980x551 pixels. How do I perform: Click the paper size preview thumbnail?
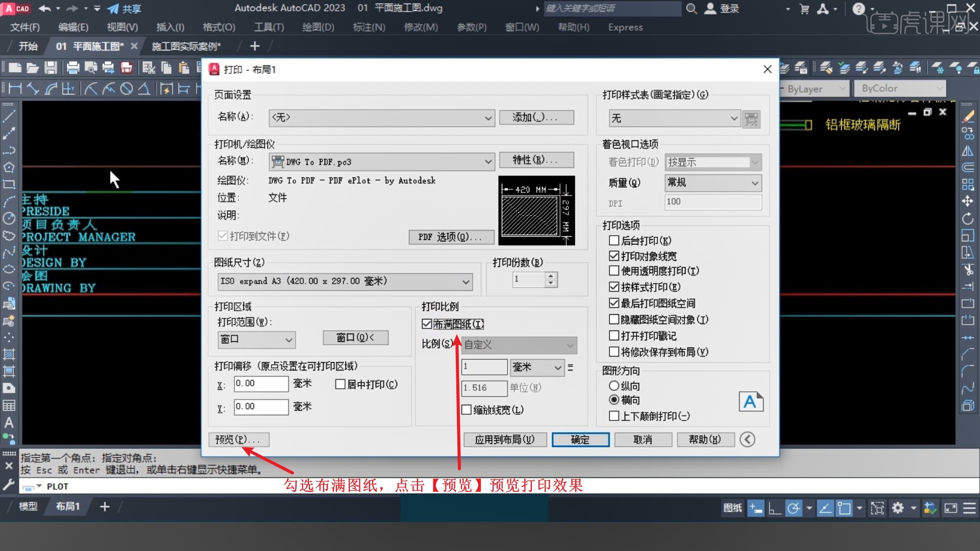[536, 211]
